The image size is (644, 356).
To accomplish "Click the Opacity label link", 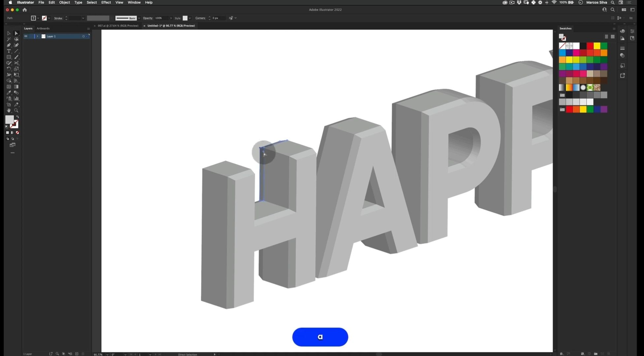I will click(148, 18).
